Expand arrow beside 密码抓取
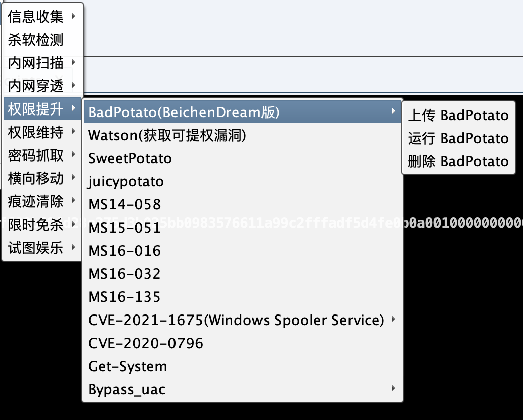 [x=73, y=154]
